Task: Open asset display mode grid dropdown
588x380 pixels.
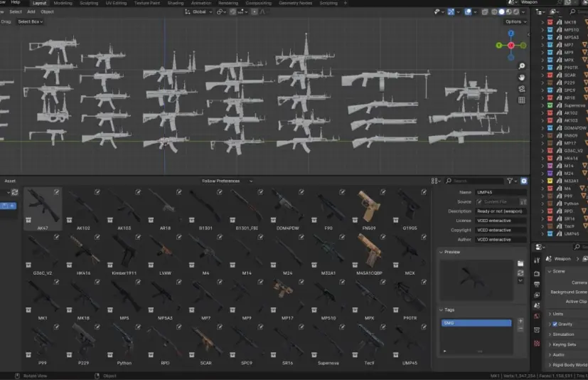Action: [x=435, y=181]
